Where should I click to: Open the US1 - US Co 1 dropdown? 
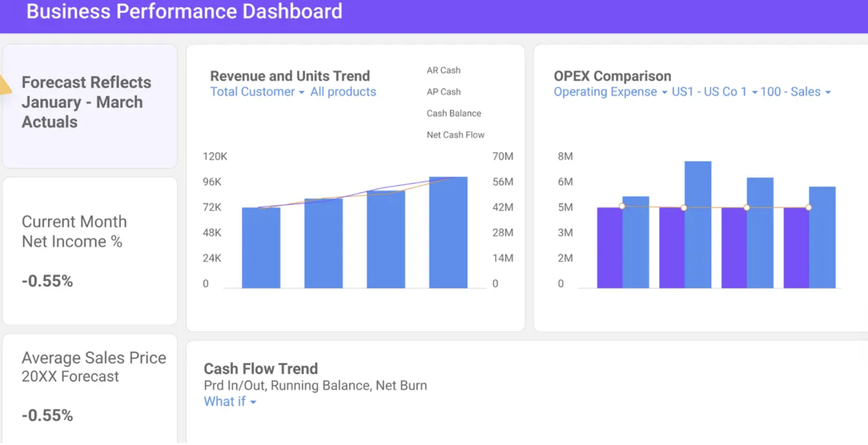(714, 92)
